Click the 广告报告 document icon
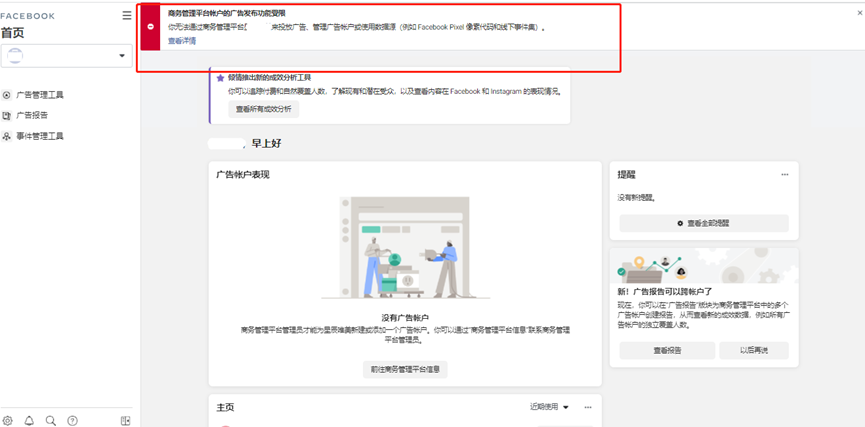Image resolution: width=865 pixels, height=427 pixels. 7,115
